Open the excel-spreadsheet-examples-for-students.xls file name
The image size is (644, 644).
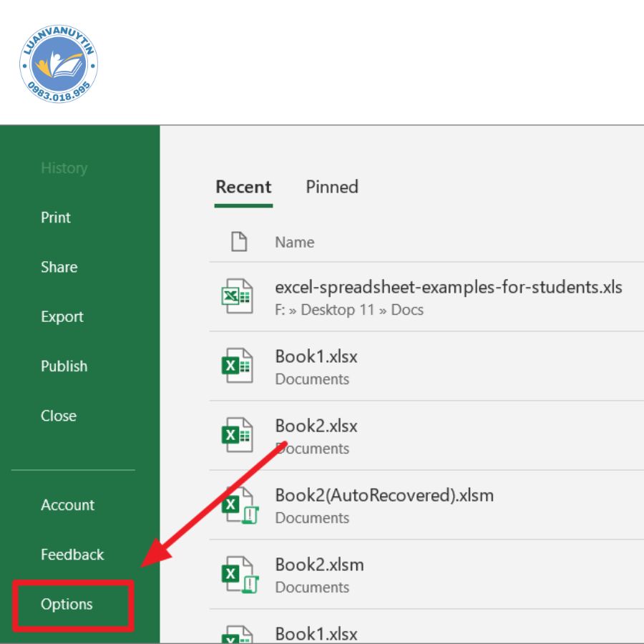click(x=449, y=288)
